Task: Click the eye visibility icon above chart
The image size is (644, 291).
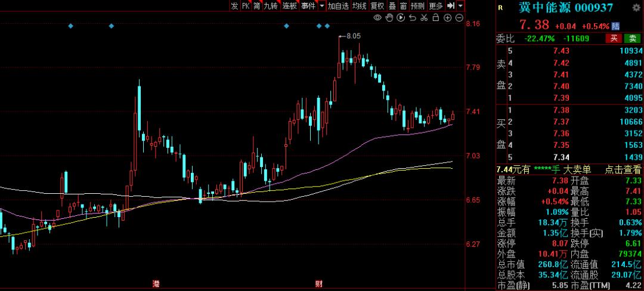Action: pos(377,18)
